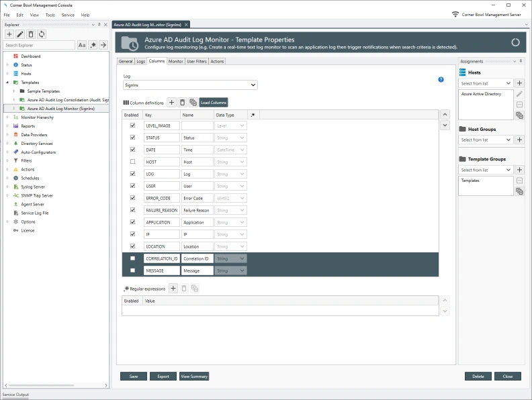Click the Corner Bowl Management Server connection icon
The width and height of the screenshot is (532, 400).
pyautogui.click(x=455, y=15)
